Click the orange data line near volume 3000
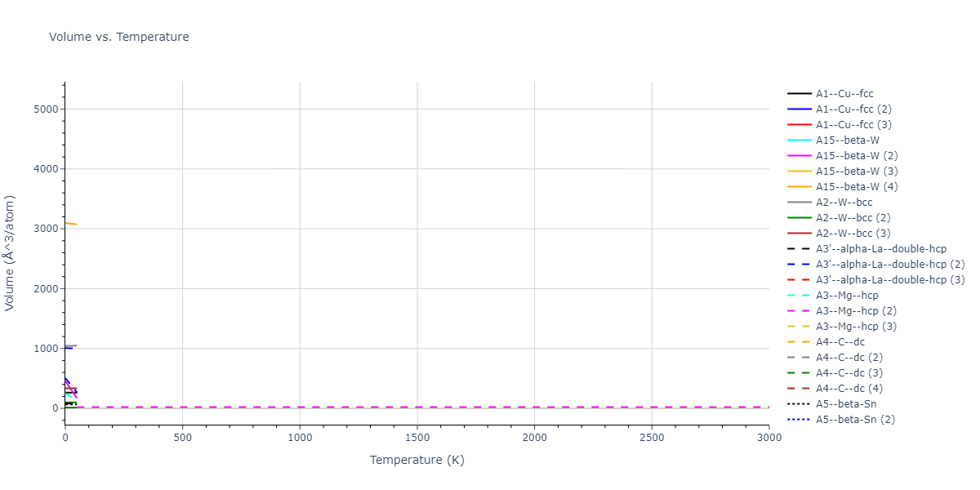The height and width of the screenshot is (490, 980). (x=70, y=223)
